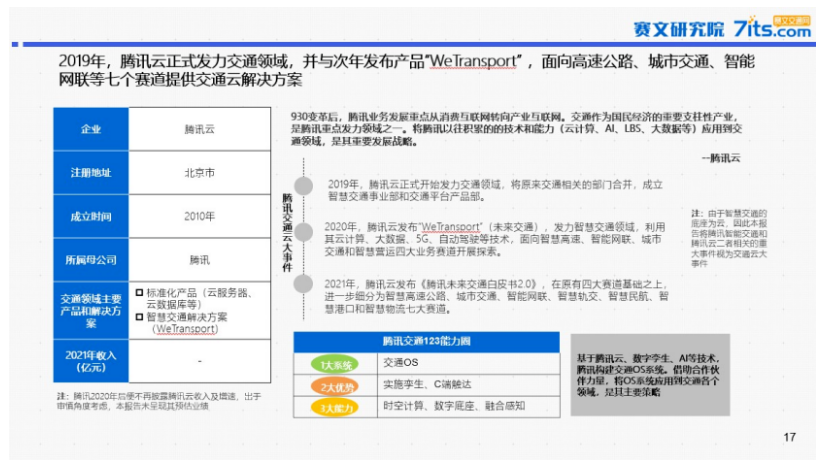This screenshot has height=463, width=823.
Task: Click the 实施孪生、C端触达 cell
Action: click(468, 385)
